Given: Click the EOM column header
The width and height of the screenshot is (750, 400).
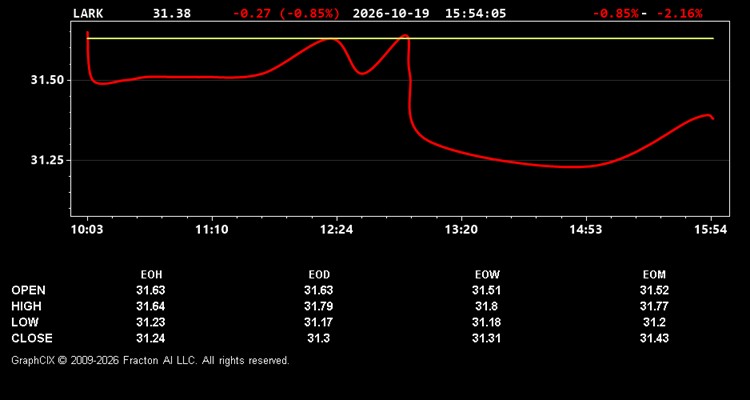Looking at the screenshot, I should 654,275.
